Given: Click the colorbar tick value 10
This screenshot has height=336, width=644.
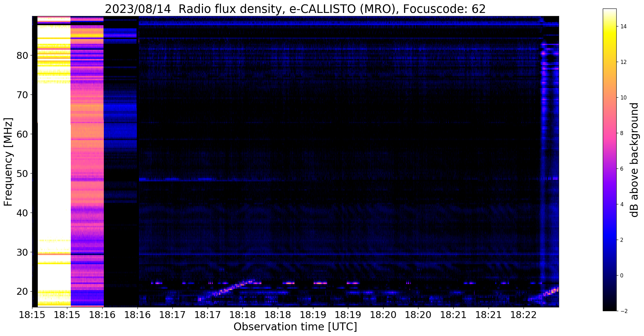Looking at the screenshot, I should click(623, 98).
